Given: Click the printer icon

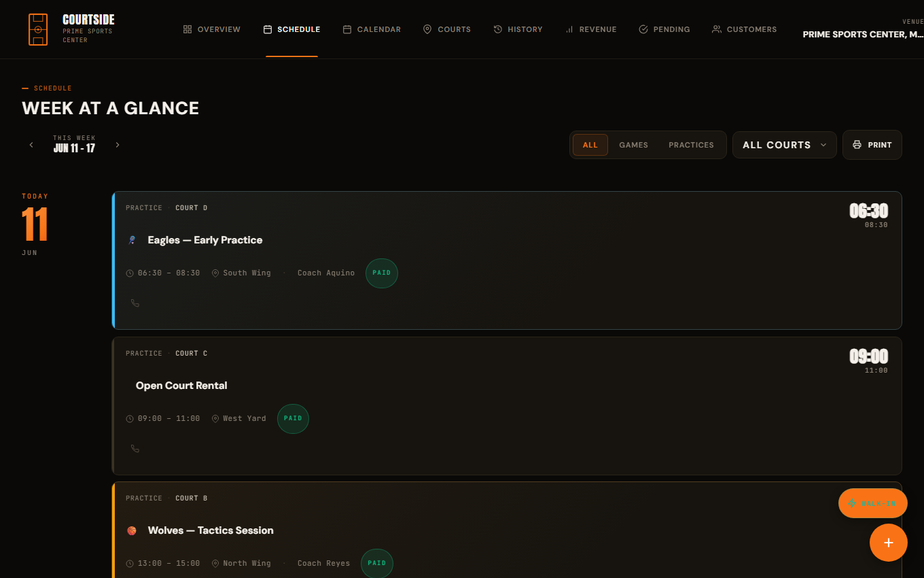Looking at the screenshot, I should pos(857,145).
